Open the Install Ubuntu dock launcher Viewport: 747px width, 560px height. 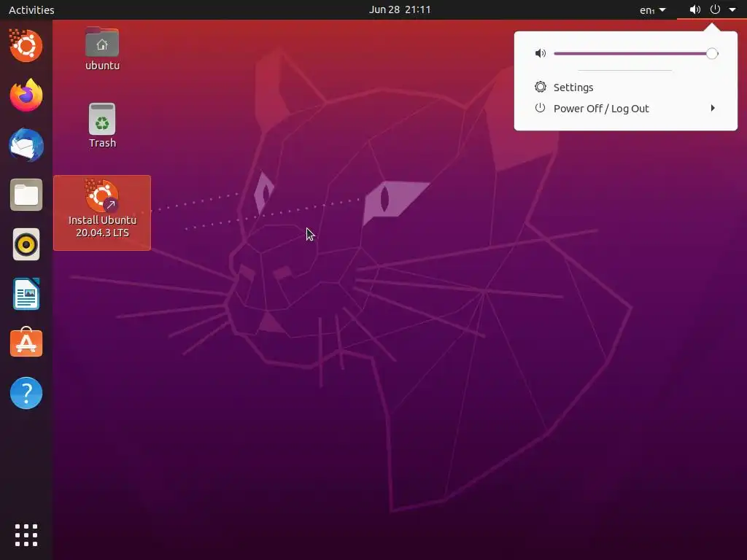(x=26, y=46)
